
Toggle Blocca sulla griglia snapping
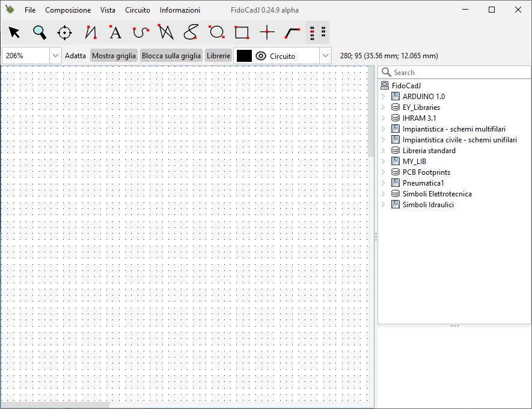[x=171, y=56]
